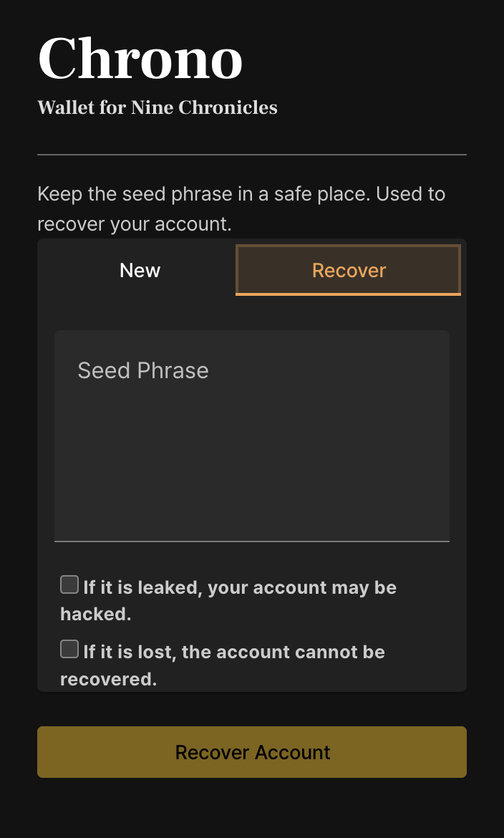Image resolution: width=504 pixels, height=838 pixels.
Task: Click the divider line below the subtitle
Action: tap(252, 155)
